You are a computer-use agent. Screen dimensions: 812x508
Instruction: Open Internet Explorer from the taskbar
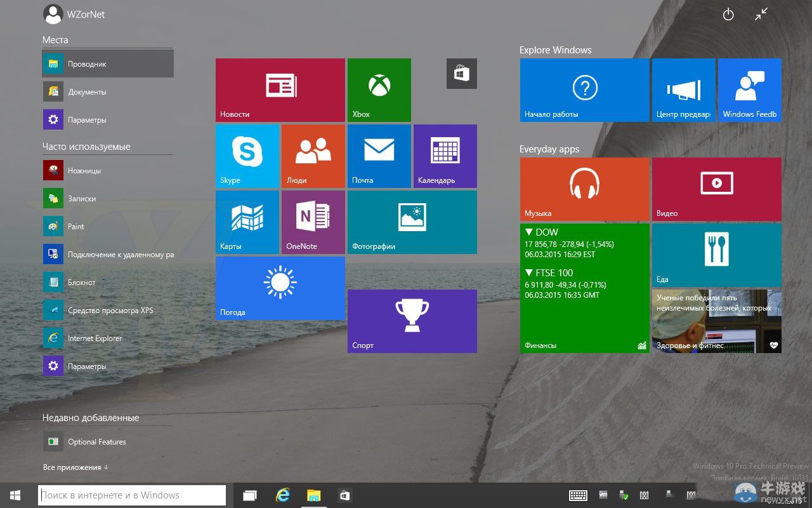[x=282, y=495]
